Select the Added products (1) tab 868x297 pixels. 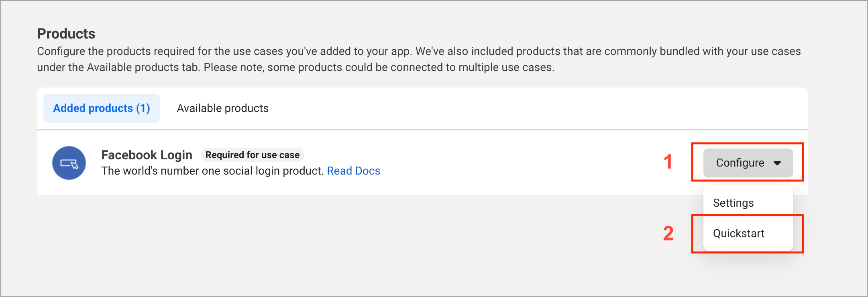click(102, 108)
